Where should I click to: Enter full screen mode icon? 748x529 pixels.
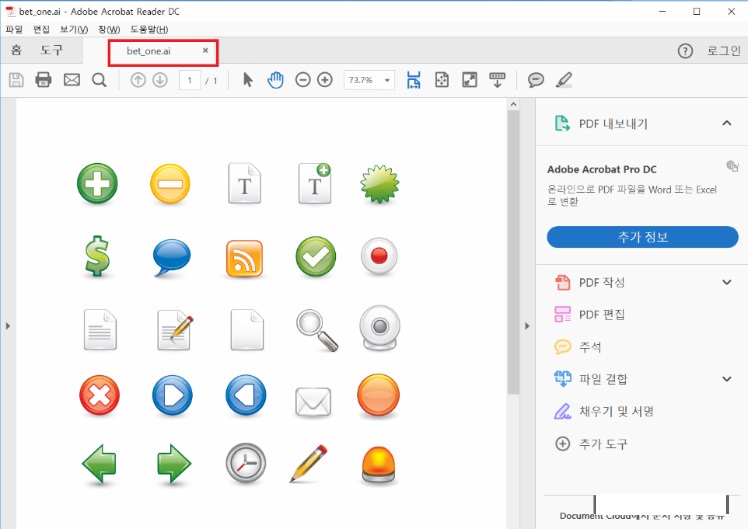tap(469, 80)
